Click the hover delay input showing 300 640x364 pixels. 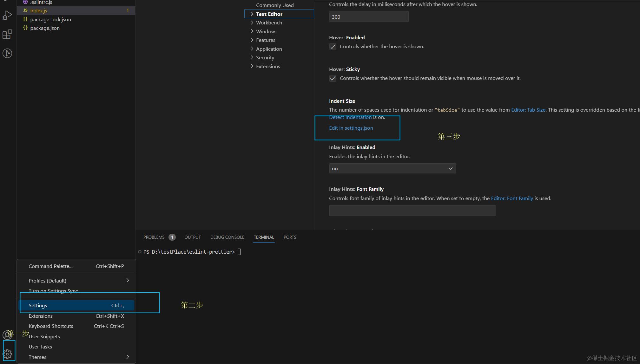coord(368,17)
